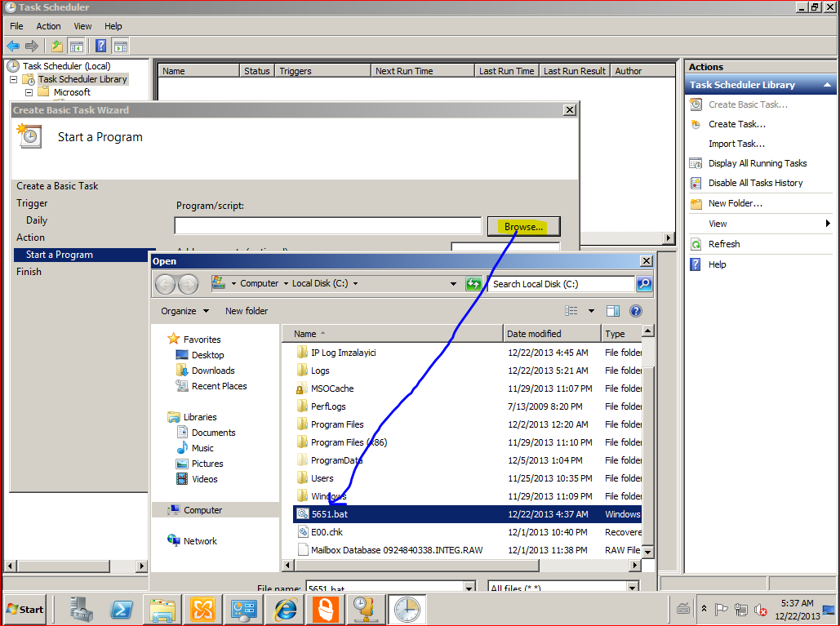Click Disable All Tasks History
Image resolution: width=840 pixels, height=626 pixels.
pyautogui.click(x=755, y=183)
